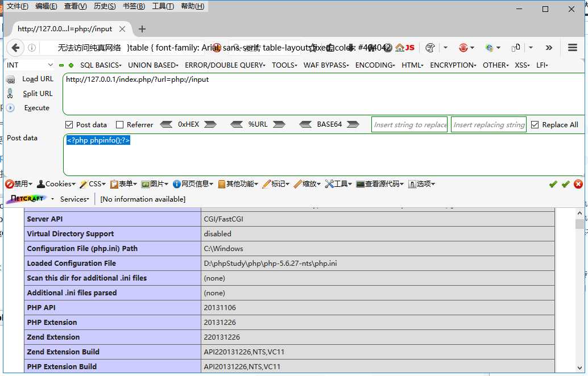The width and height of the screenshot is (588, 376).
Task: Open the browser overflow chevron menu
Action: pos(549,48)
